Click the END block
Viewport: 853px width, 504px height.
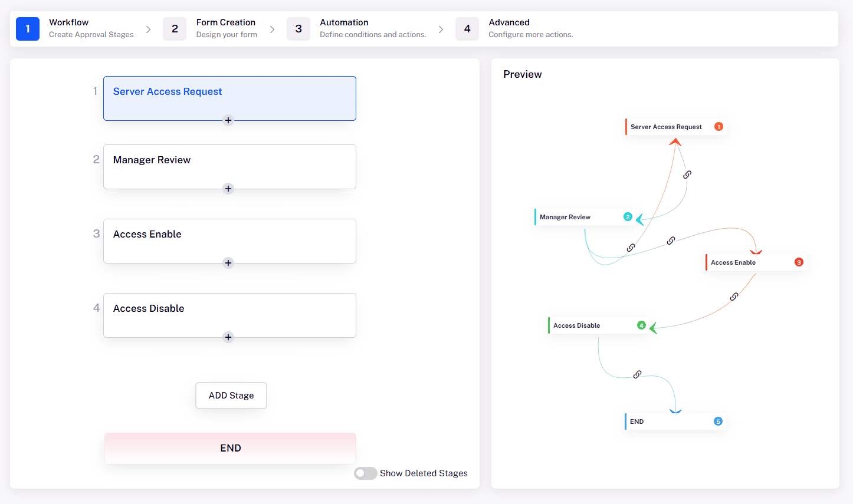point(230,447)
